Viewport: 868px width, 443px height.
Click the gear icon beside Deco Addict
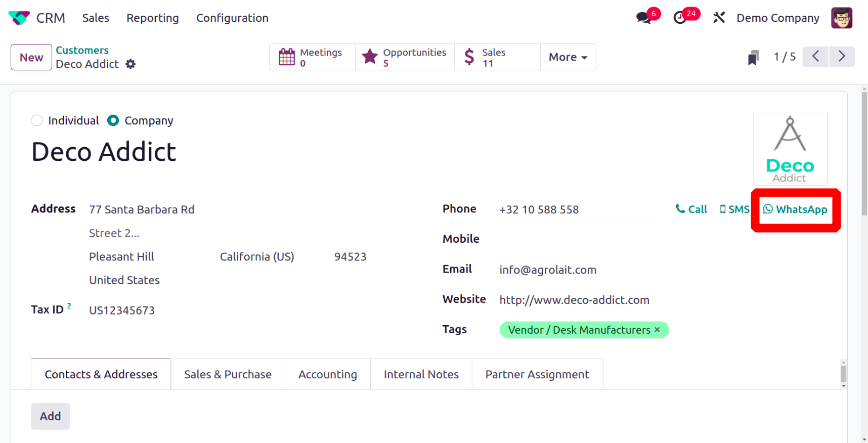pyautogui.click(x=131, y=64)
